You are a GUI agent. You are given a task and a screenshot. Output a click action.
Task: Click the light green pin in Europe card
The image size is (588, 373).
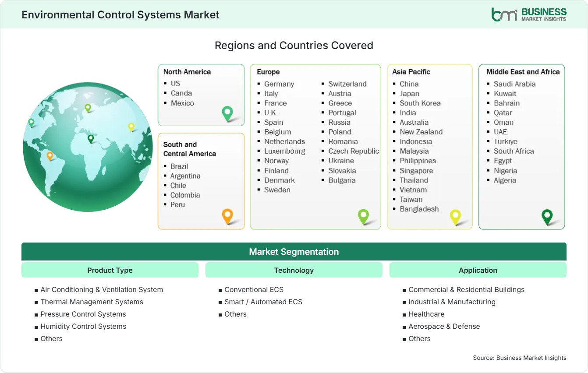click(363, 216)
